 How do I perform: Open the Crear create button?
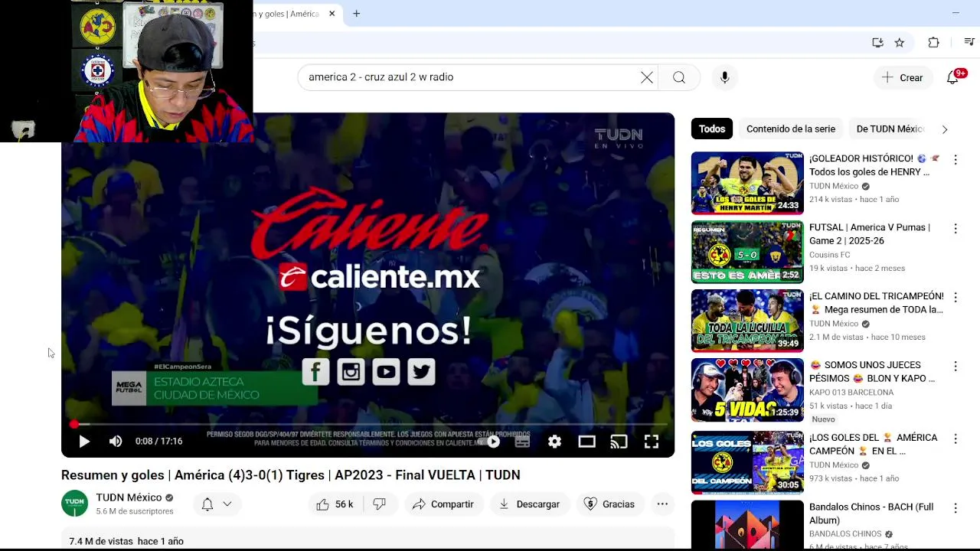click(x=903, y=77)
